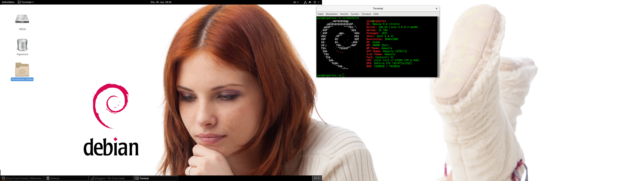The image size is (644, 181).
Task: Open the Persönlicher Ordner home folder
Action: [x=22, y=70]
